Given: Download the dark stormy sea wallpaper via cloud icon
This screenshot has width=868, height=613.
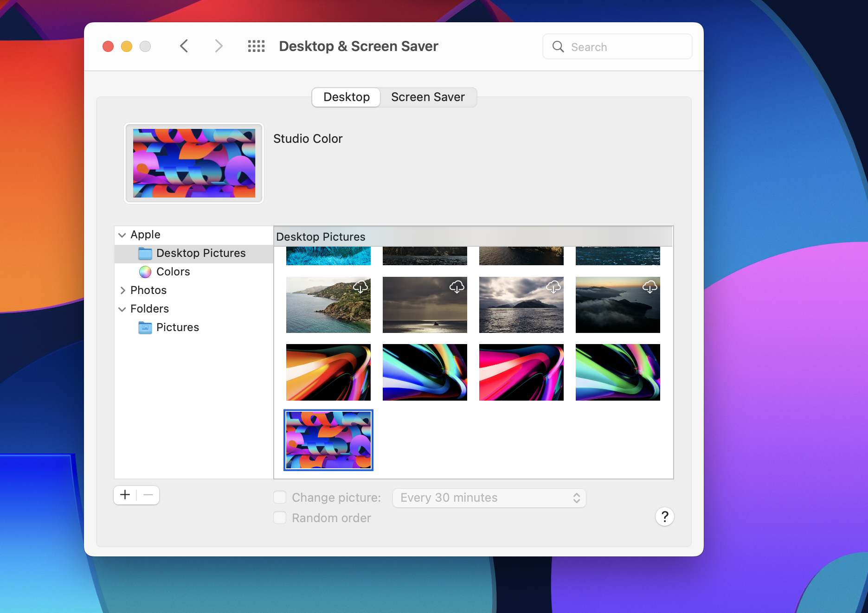Looking at the screenshot, I should (457, 287).
